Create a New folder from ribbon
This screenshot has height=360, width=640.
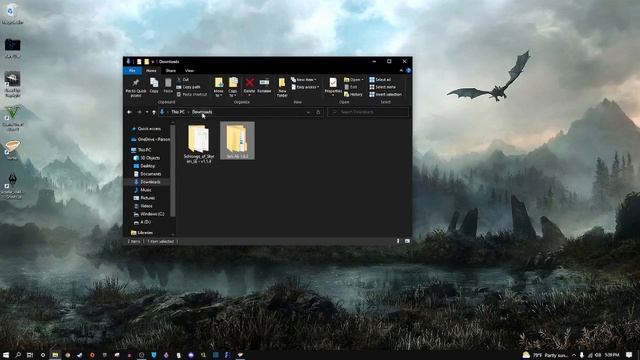click(282, 87)
